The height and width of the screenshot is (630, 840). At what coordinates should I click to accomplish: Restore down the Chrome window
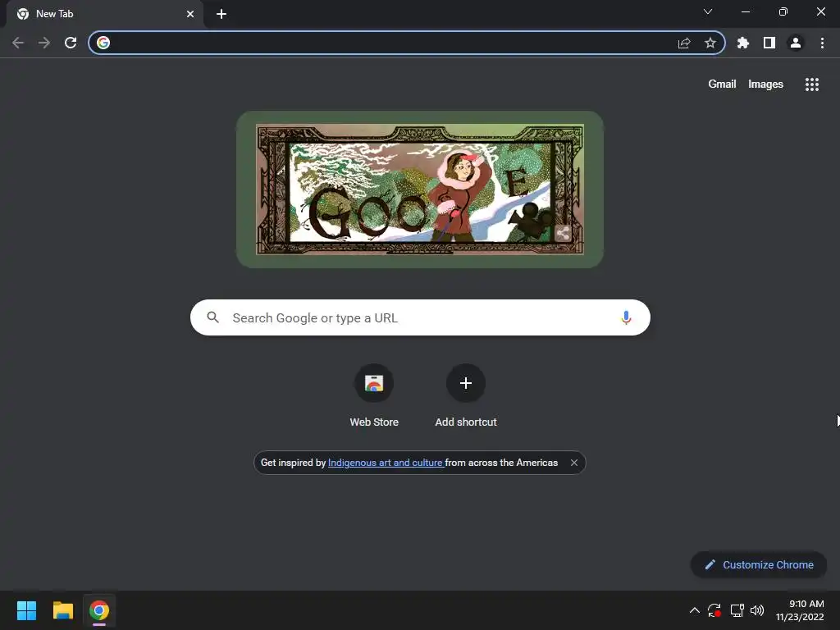[783, 11]
